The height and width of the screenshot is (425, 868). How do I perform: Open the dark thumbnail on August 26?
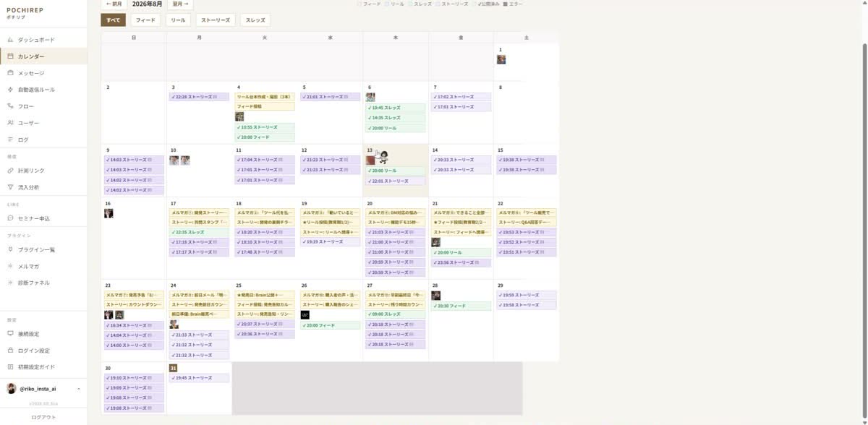(305, 314)
